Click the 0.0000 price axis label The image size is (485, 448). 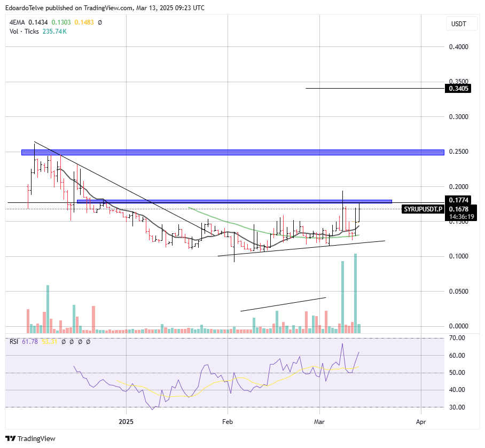point(458,326)
